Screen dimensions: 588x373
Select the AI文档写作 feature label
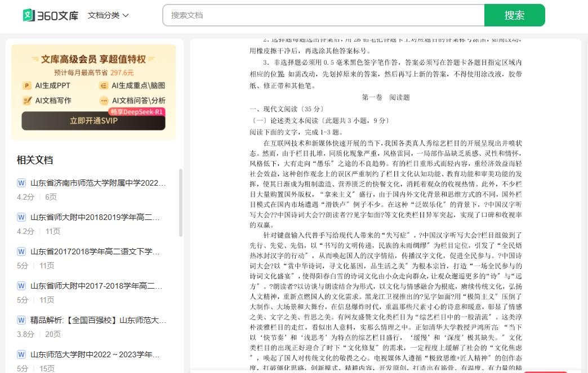coord(53,101)
